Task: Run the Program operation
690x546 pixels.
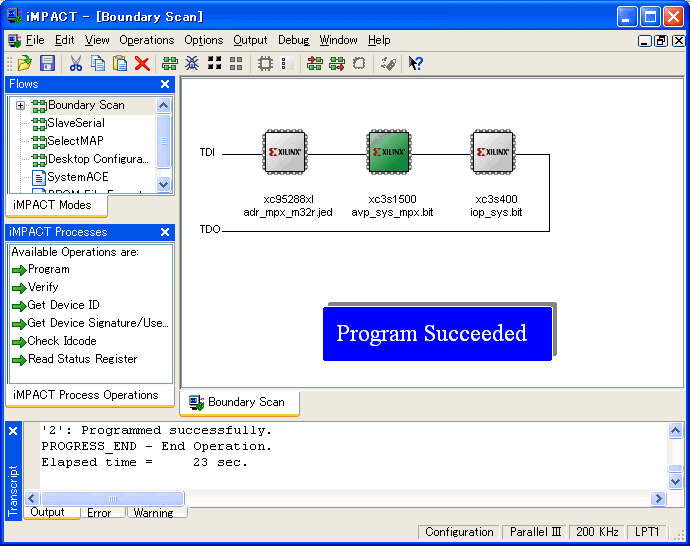Action: click(48, 269)
